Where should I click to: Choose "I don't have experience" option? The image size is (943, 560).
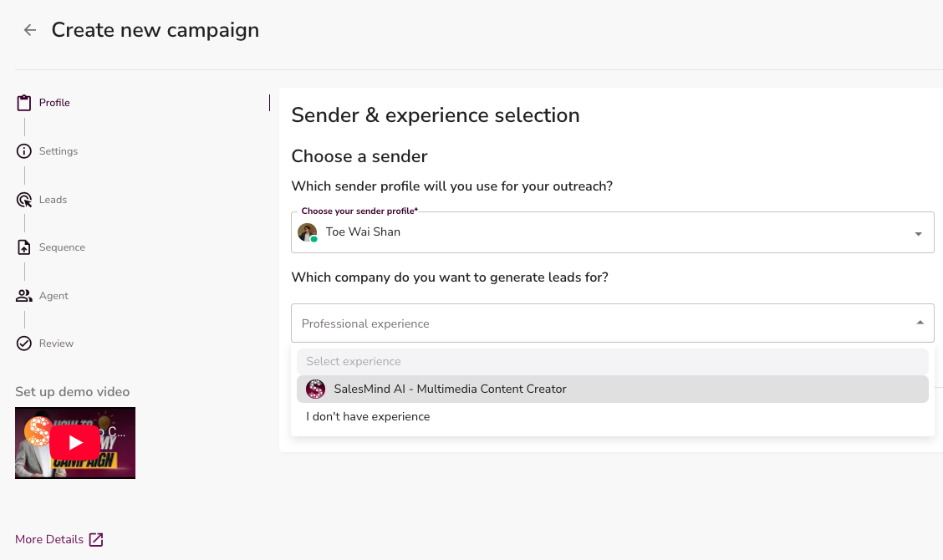(x=368, y=416)
